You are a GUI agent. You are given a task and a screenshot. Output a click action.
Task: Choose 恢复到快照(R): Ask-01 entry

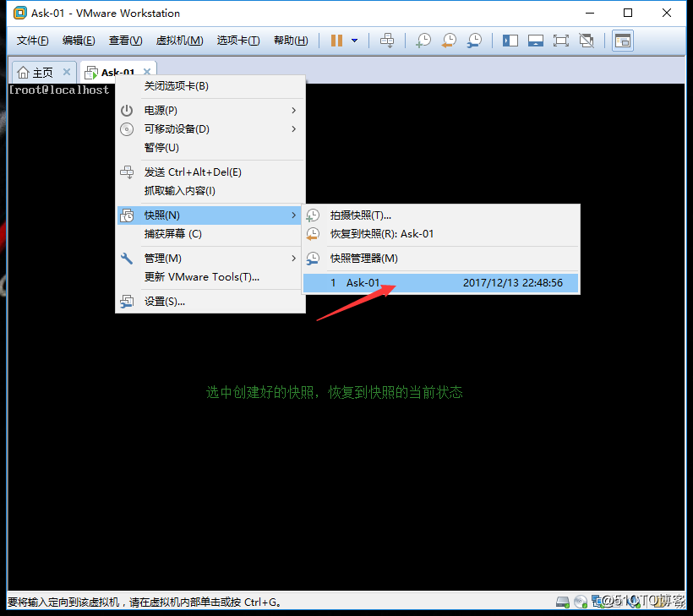(x=440, y=234)
